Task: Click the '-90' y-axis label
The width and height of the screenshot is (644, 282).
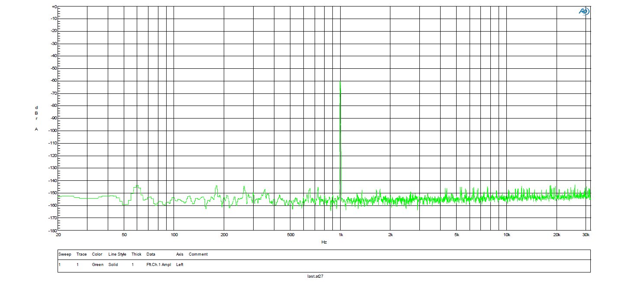Action: (x=54, y=118)
